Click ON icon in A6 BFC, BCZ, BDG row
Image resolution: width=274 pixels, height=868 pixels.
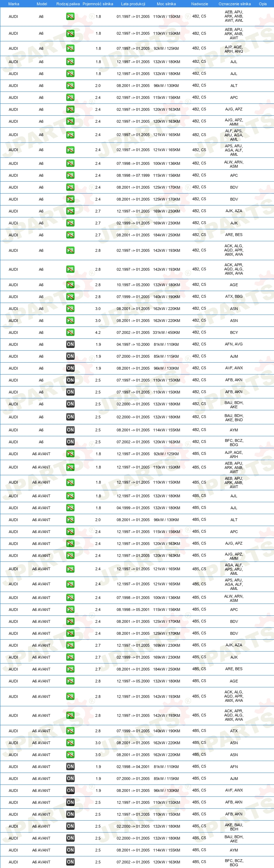pyautogui.click(x=70, y=442)
